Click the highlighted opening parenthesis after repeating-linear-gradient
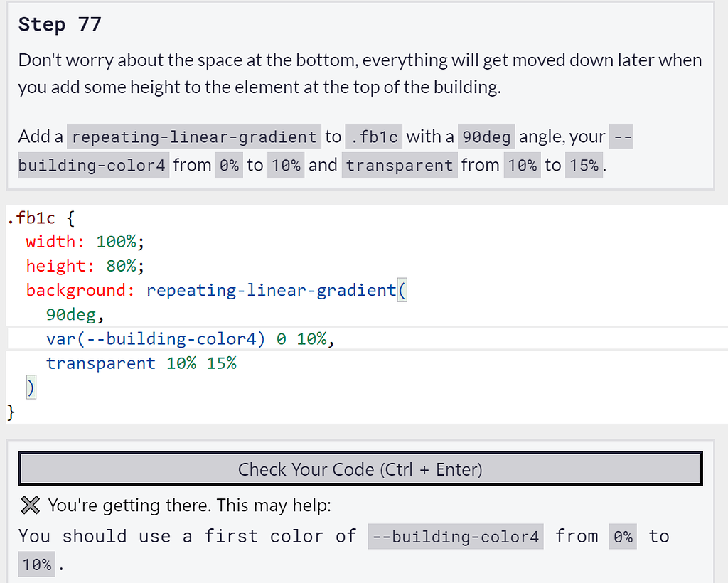Screen dimensions: 728x583 402,290
